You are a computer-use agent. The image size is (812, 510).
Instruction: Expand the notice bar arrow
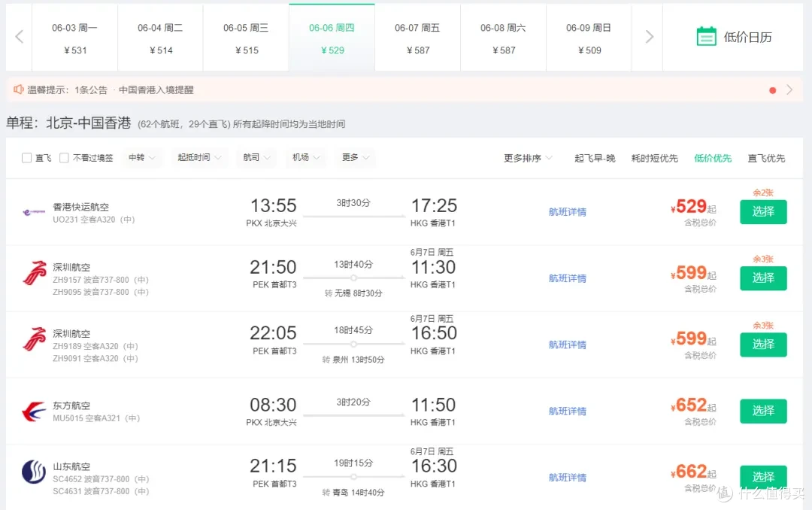[789, 90]
